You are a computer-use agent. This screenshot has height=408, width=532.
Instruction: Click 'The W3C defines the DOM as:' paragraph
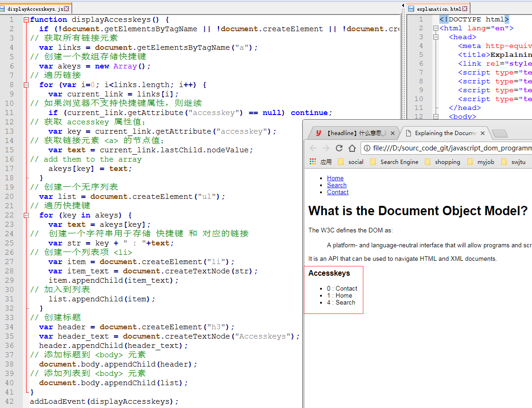tap(350, 230)
